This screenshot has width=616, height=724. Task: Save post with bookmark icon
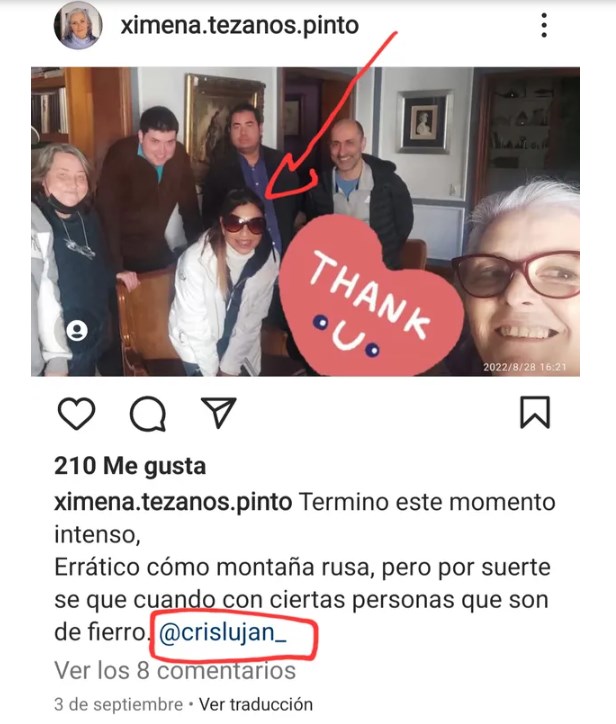coord(535,412)
